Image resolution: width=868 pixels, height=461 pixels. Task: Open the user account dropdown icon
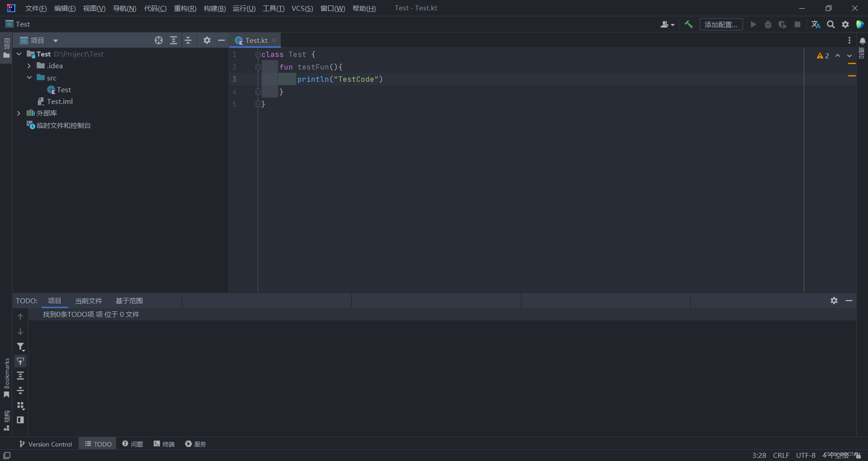coord(667,24)
